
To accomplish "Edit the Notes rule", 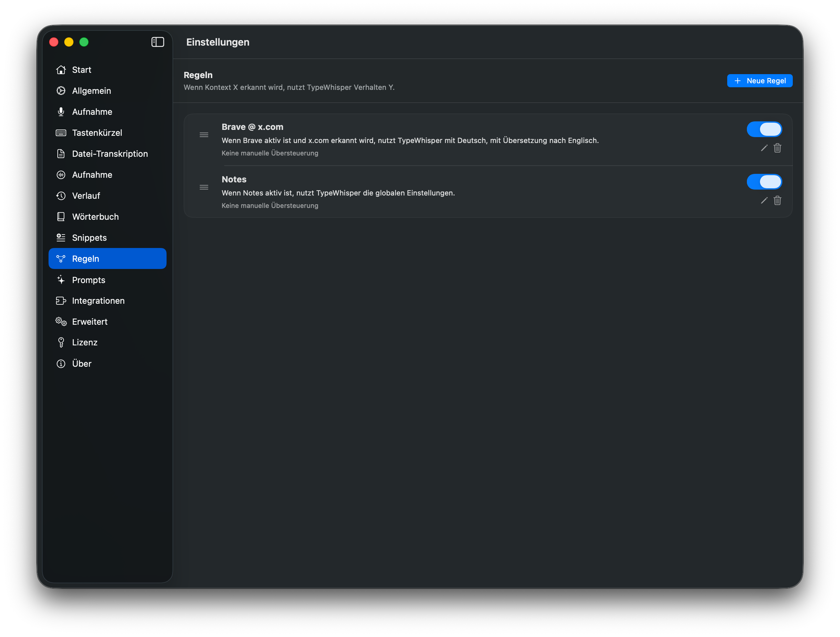I will click(764, 200).
